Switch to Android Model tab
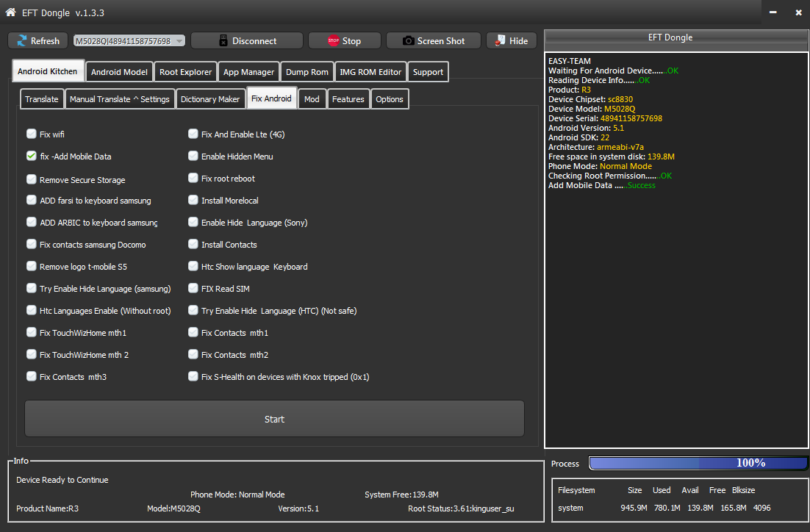The image size is (810, 532). click(x=119, y=72)
